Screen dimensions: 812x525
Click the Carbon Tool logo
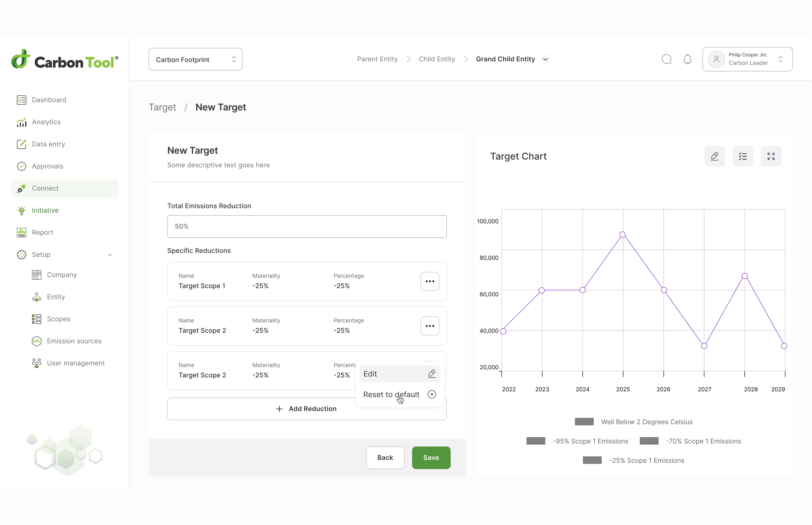tap(65, 59)
